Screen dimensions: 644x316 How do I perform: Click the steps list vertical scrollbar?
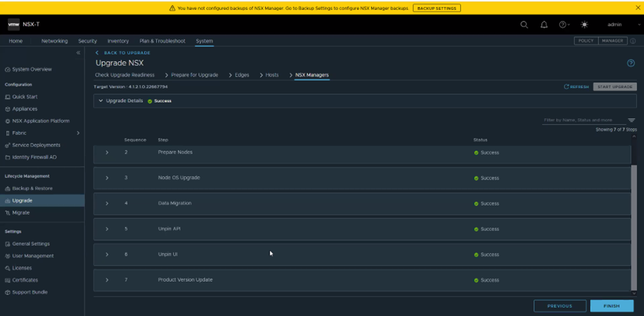634,226
